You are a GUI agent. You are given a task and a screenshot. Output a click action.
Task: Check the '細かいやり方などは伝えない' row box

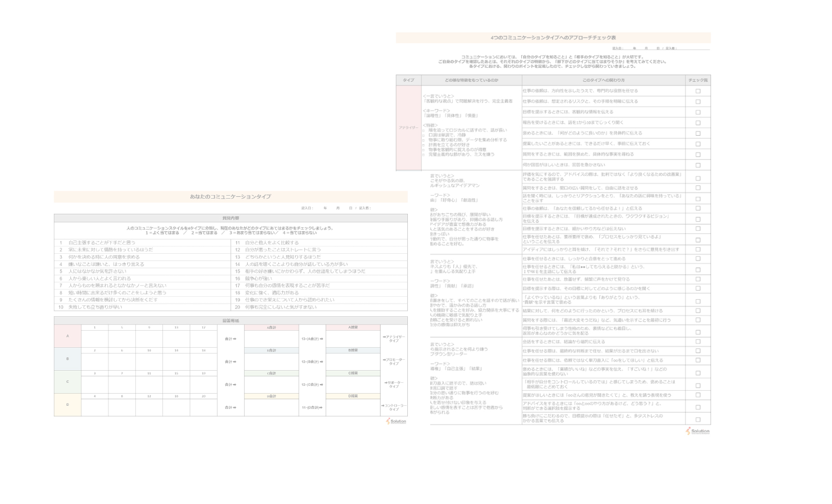697,229
